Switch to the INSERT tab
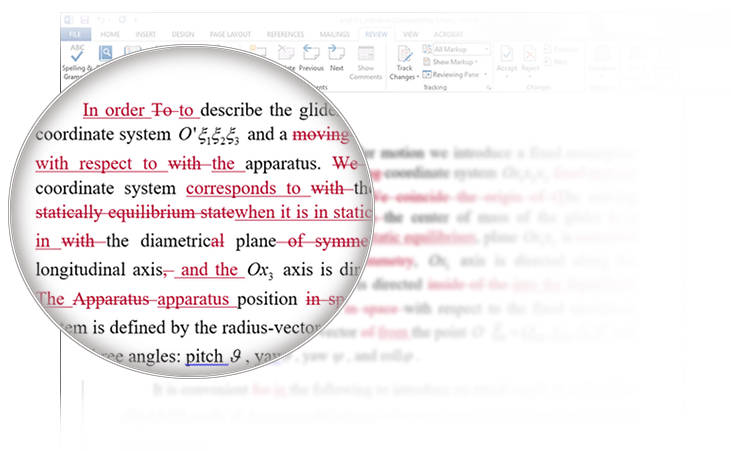 [x=145, y=35]
